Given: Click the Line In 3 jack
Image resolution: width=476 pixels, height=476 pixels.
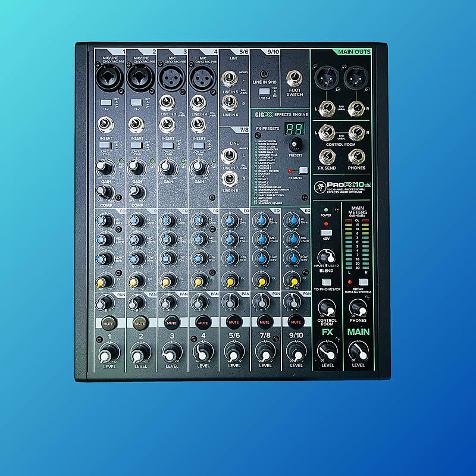Looking at the screenshot, I should tap(167, 102).
